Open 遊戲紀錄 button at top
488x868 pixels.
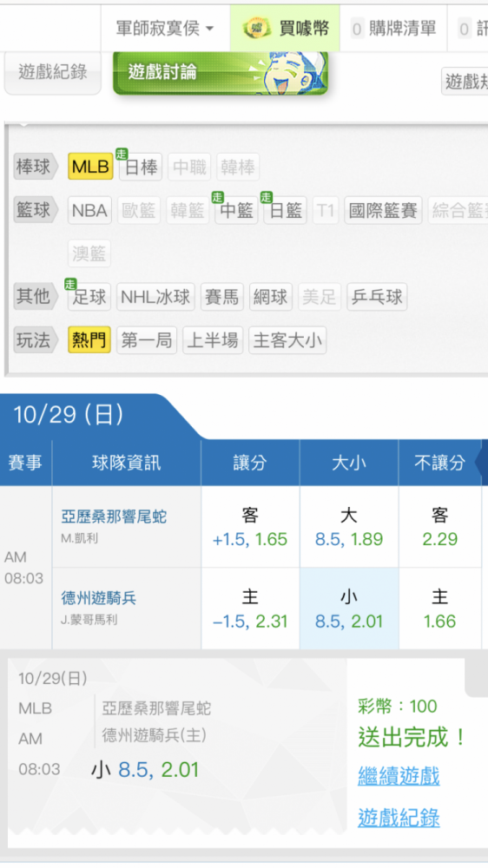click(x=53, y=73)
